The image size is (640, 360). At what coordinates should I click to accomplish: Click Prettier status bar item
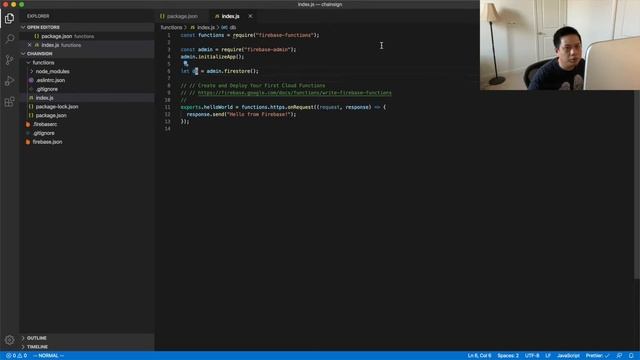(x=597, y=356)
